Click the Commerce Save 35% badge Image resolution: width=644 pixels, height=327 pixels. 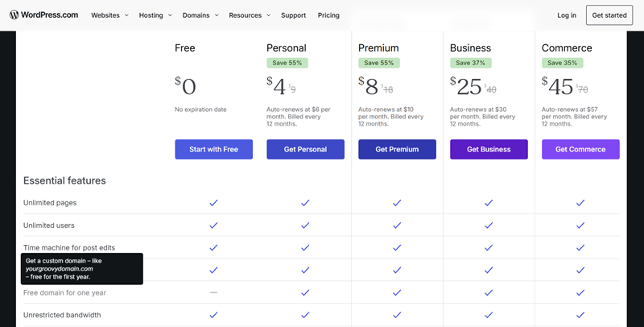(x=562, y=63)
